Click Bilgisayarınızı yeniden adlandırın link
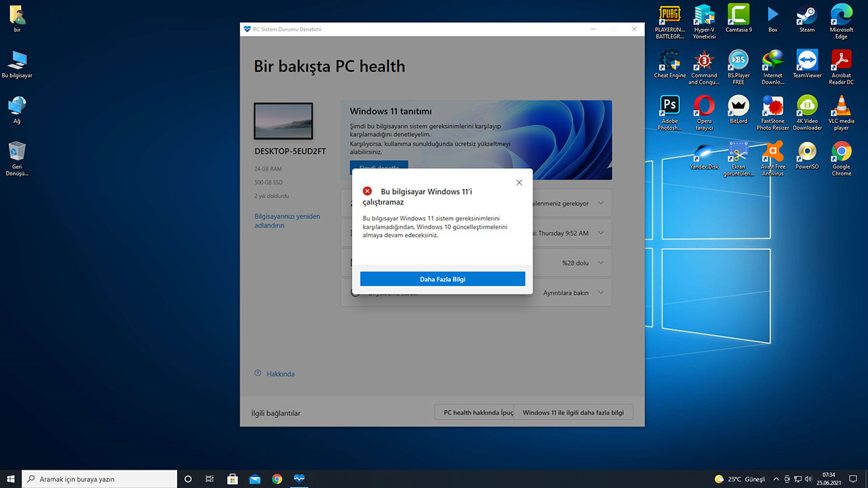The image size is (868, 488). (x=287, y=221)
